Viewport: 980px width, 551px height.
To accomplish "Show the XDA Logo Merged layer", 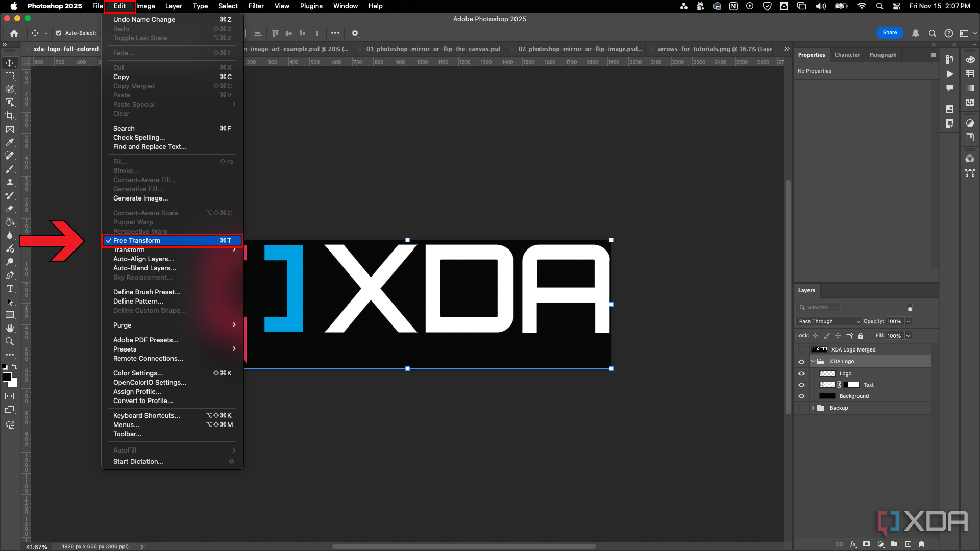I will [801, 350].
